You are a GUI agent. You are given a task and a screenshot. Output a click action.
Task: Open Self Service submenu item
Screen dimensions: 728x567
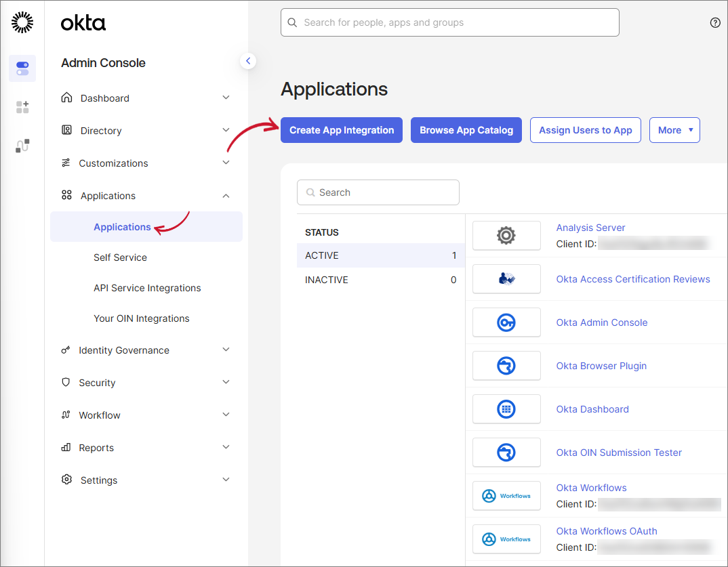(x=120, y=257)
